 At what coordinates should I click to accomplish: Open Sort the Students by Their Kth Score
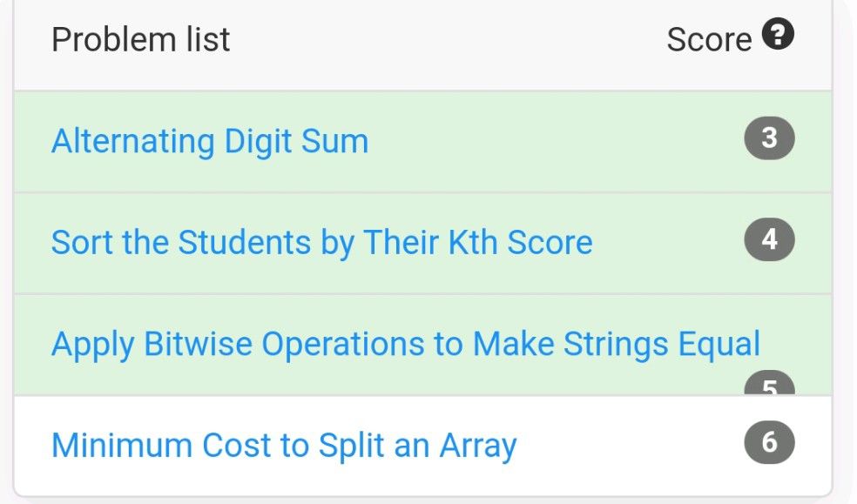click(322, 243)
